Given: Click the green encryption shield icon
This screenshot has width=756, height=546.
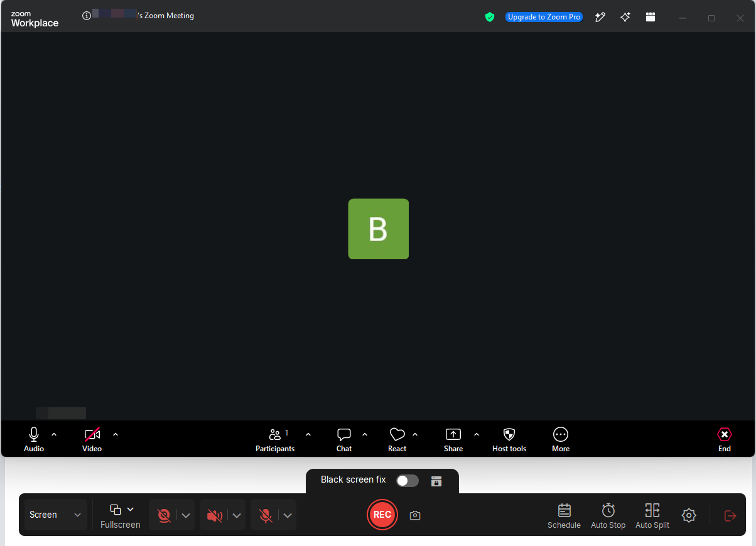Looking at the screenshot, I should tap(490, 17).
